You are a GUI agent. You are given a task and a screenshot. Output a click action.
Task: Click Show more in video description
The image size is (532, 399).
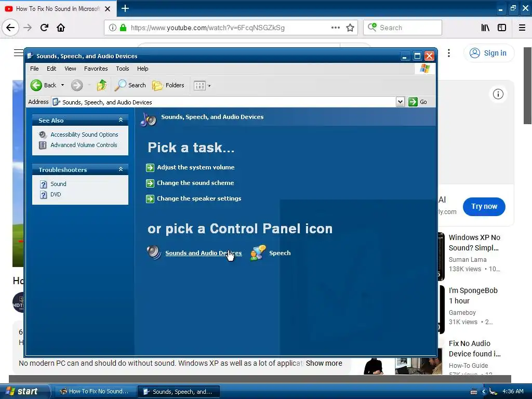(324, 363)
